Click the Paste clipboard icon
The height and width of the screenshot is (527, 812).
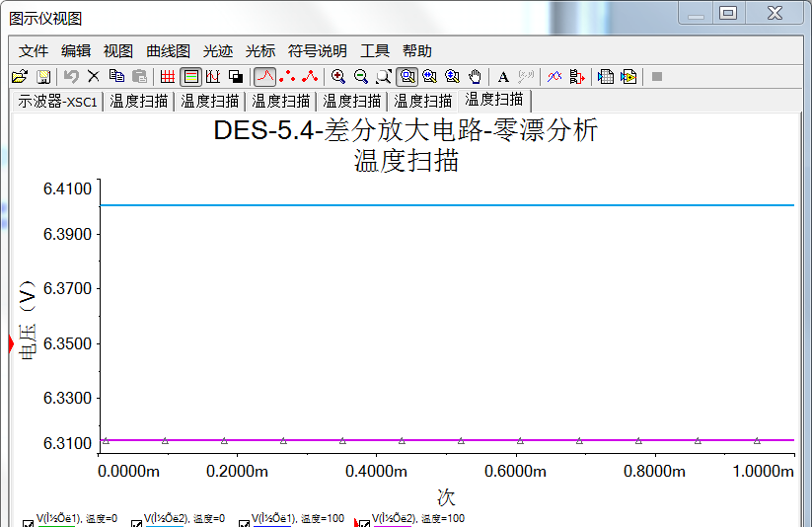(x=139, y=77)
